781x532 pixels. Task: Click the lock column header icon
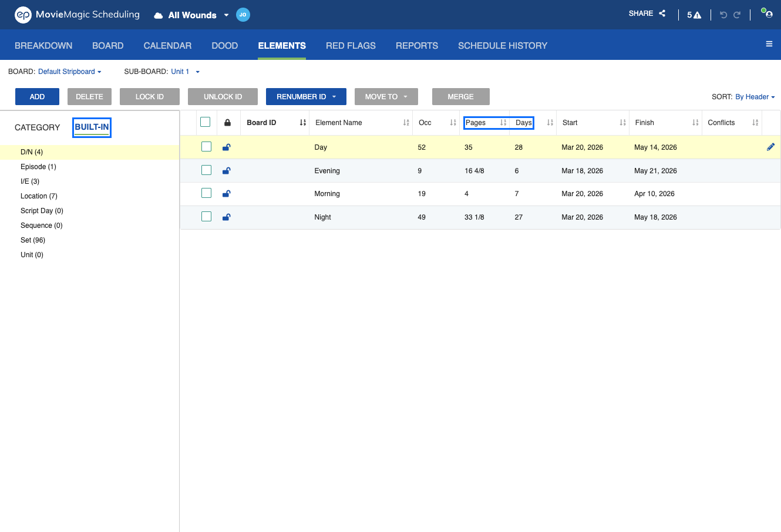click(x=228, y=123)
